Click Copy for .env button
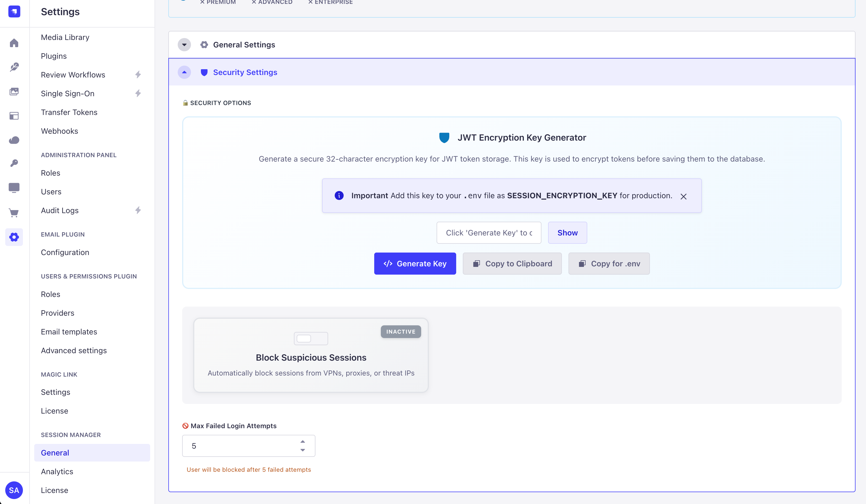The image size is (866, 504). [609, 264]
